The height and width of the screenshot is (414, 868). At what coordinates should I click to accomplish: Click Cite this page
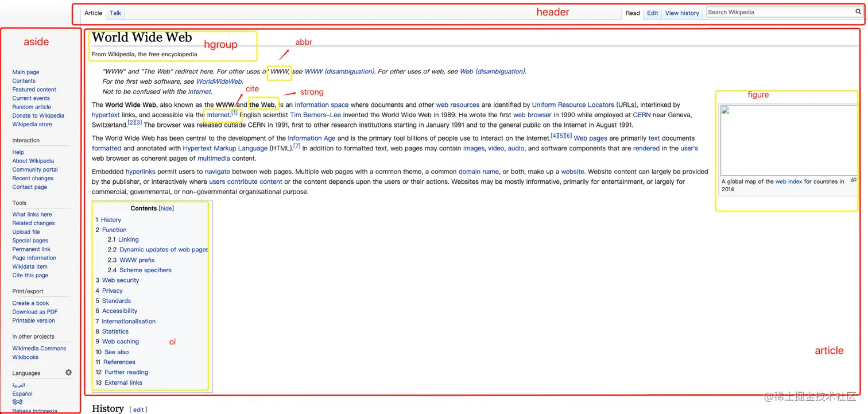click(30, 275)
